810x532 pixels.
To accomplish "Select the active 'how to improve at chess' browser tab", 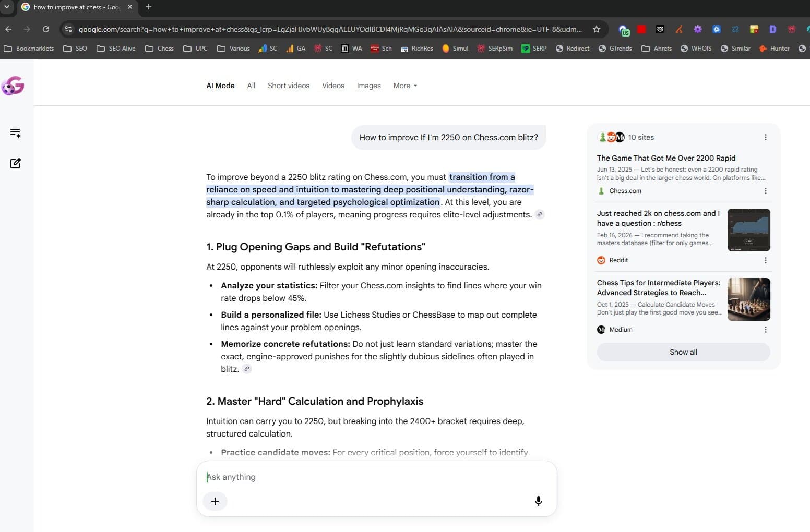I will click(x=77, y=7).
